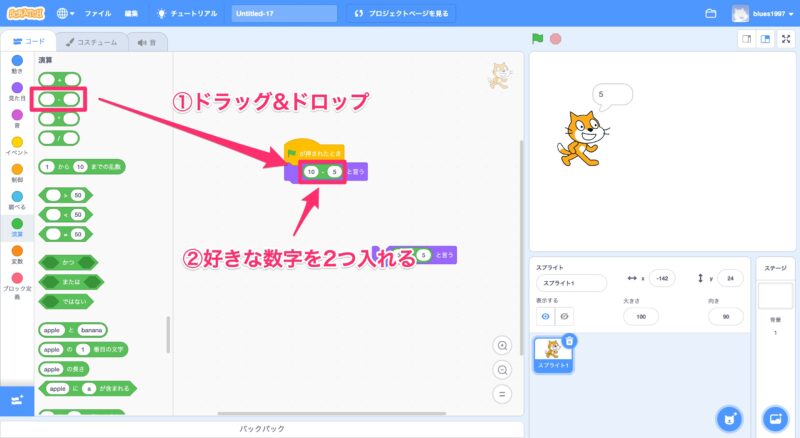The width and height of the screenshot is (800, 438).
Task: Open the choose-a-backdrop button
Action: point(774,417)
